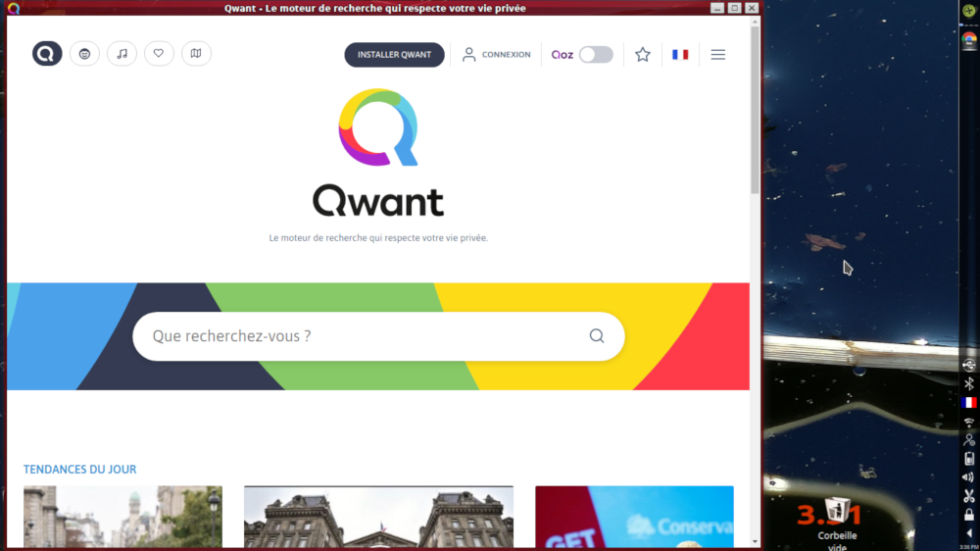Screen dimensions: 980x551
Task: Click the scissors clipboard tray icon
Action: (x=969, y=496)
